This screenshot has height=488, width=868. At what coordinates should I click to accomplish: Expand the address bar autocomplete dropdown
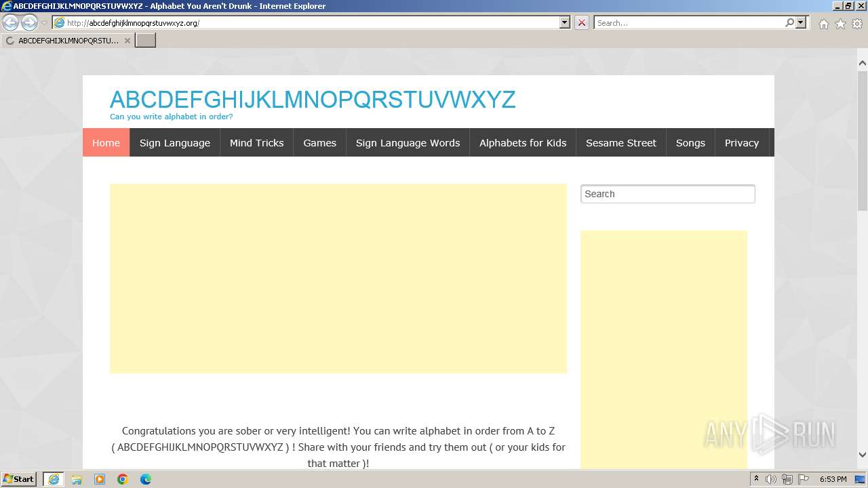point(565,22)
